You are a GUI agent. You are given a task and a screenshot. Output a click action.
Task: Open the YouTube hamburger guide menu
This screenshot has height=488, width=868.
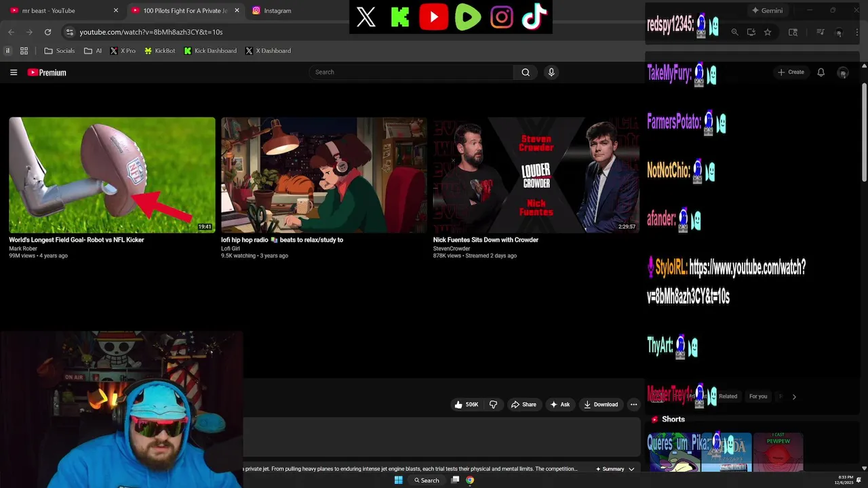(x=14, y=73)
